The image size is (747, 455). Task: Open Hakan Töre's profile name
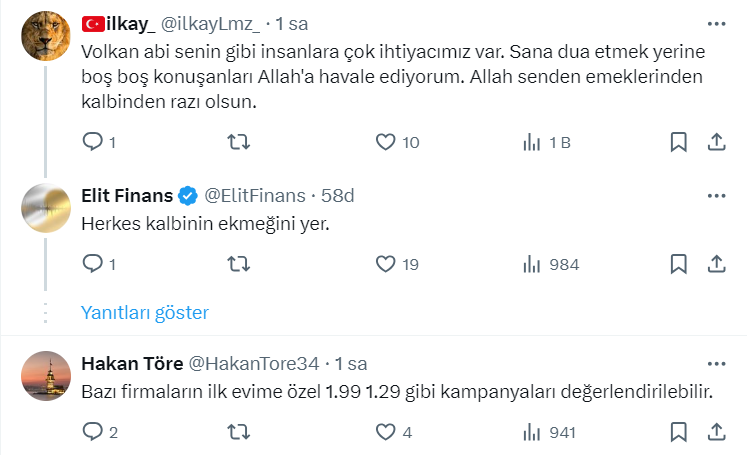pos(130,362)
